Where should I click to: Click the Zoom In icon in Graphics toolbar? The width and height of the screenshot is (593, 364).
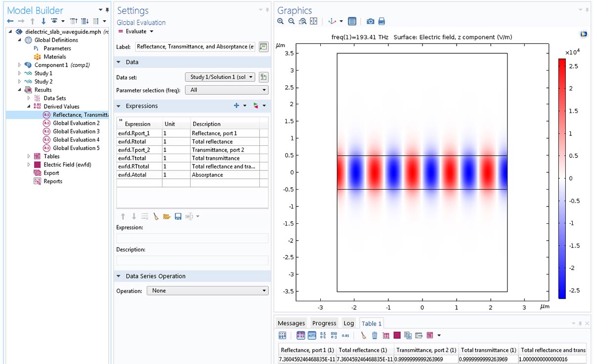point(281,21)
